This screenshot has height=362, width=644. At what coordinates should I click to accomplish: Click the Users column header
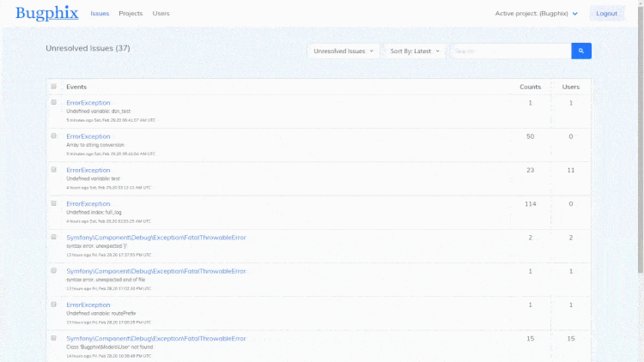click(x=570, y=87)
